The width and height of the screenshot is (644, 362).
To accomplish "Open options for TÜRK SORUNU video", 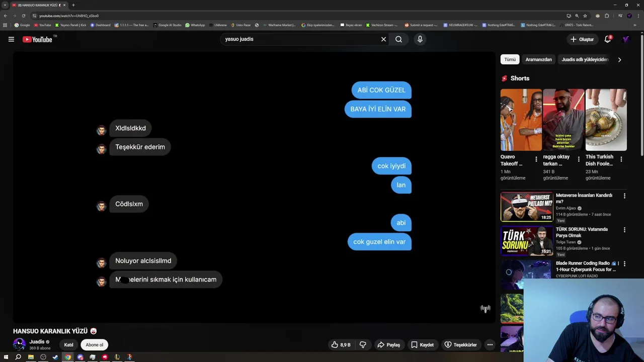I will tap(624, 230).
